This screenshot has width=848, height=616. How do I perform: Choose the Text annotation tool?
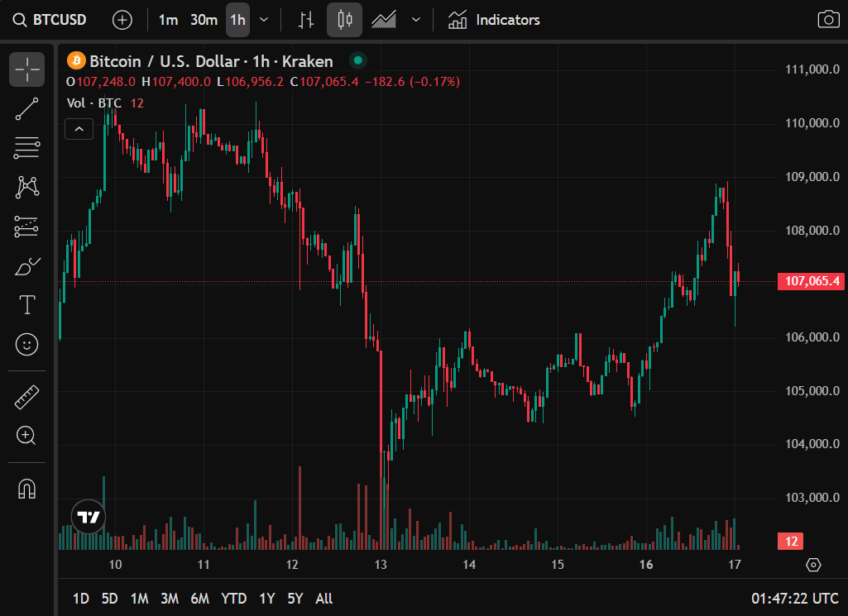[27, 305]
